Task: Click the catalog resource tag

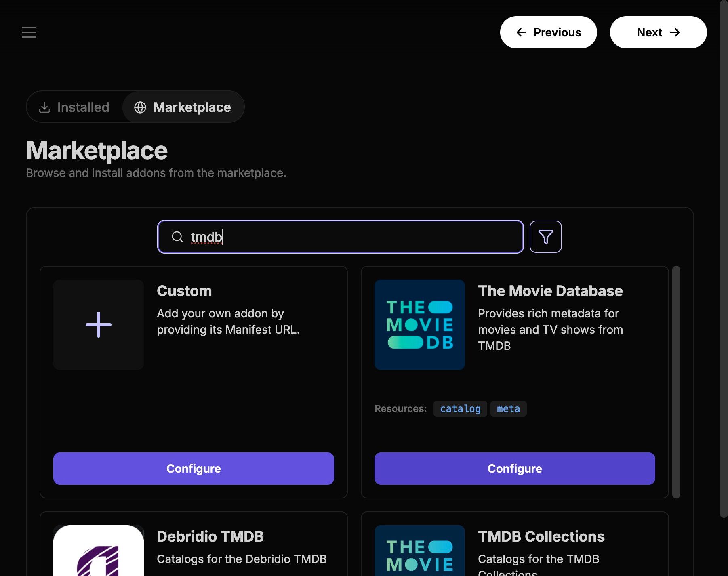Action: [x=460, y=409]
